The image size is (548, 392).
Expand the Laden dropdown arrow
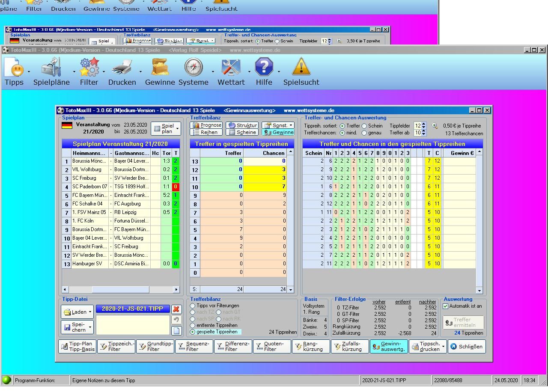(90, 312)
